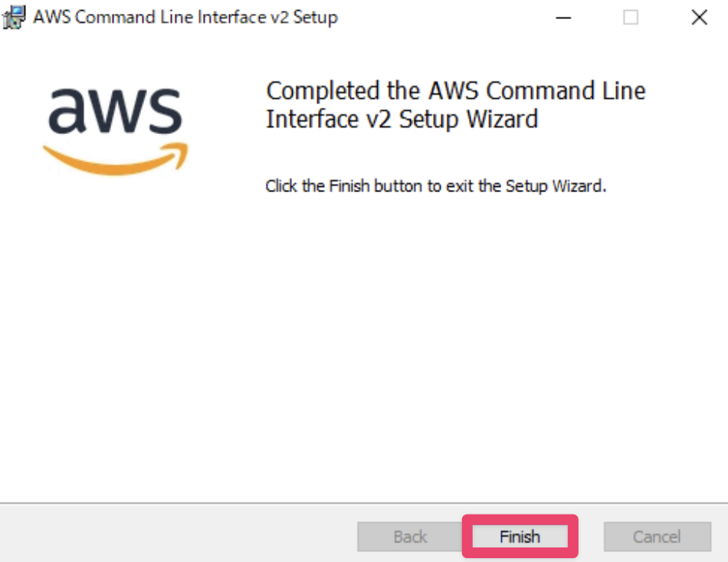Click the Finish button to exit setup
This screenshot has height=562, width=728.
click(x=520, y=537)
